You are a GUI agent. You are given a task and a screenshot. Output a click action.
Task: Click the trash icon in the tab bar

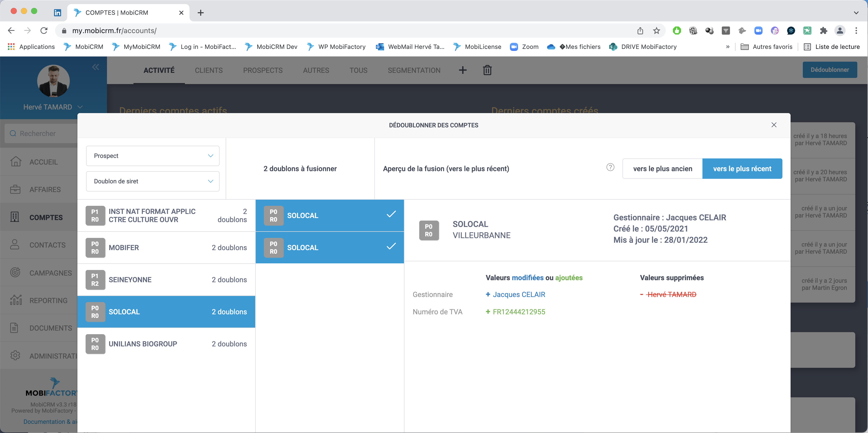point(487,70)
